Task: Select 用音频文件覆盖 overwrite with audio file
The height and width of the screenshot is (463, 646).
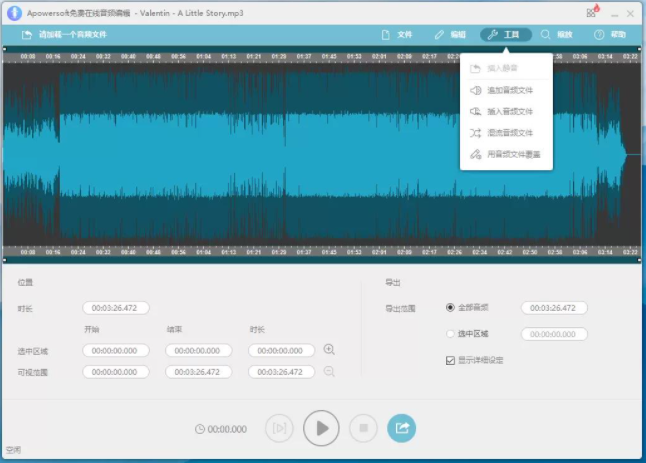Action: coord(506,154)
